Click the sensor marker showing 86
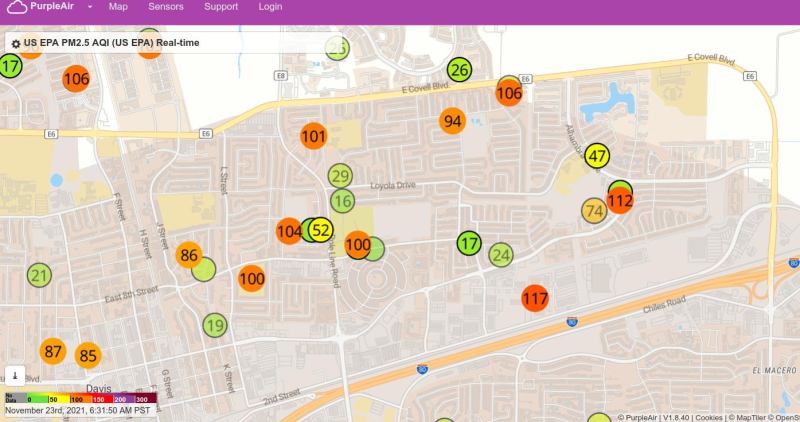This screenshot has width=800, height=422. [x=188, y=255]
